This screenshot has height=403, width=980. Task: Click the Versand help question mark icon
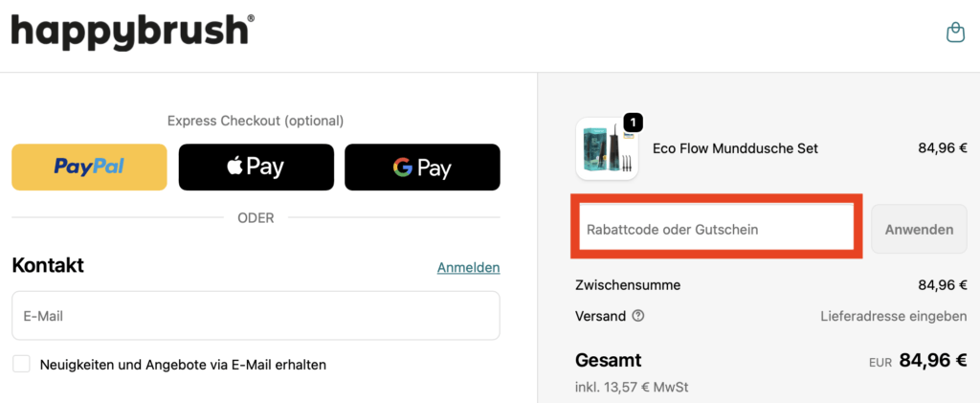tap(638, 316)
